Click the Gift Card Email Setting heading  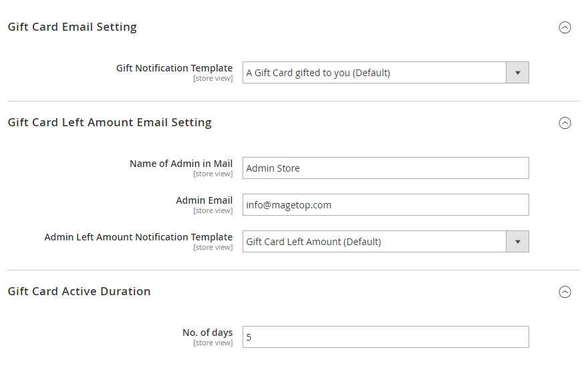coord(72,27)
